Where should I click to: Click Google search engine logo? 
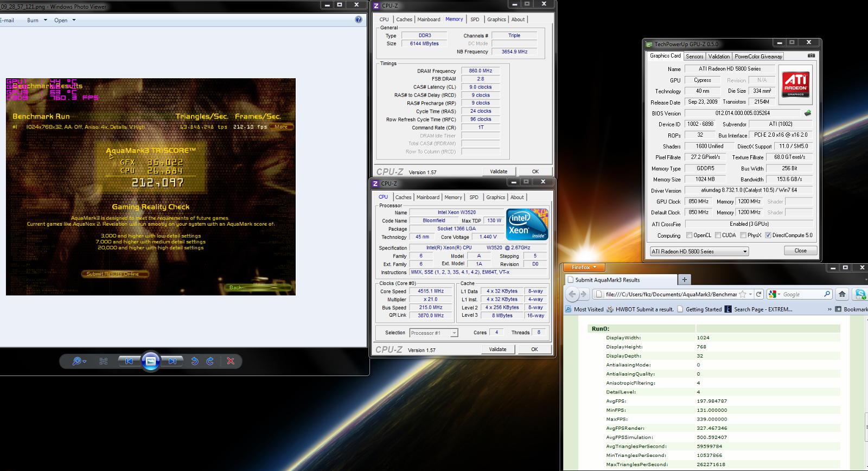coord(773,294)
